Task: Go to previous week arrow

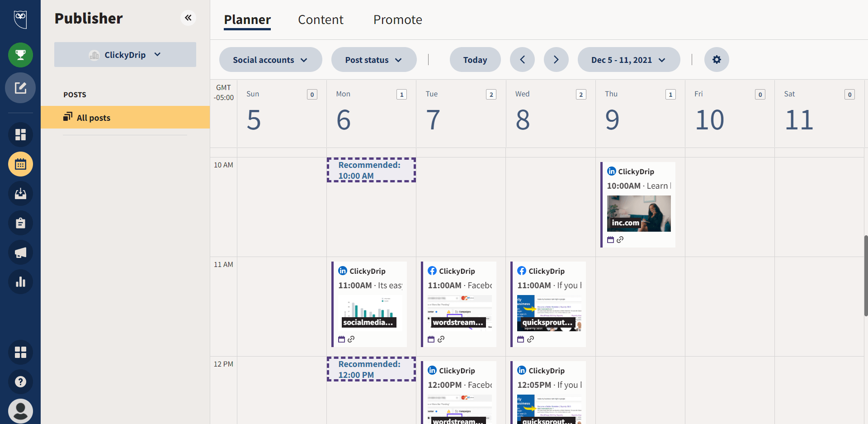Action: (522, 59)
